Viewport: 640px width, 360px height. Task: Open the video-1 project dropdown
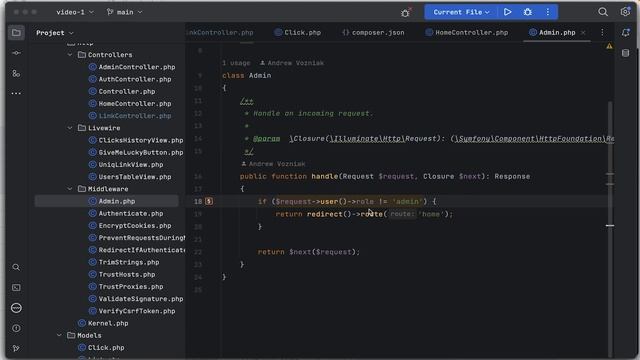75,12
